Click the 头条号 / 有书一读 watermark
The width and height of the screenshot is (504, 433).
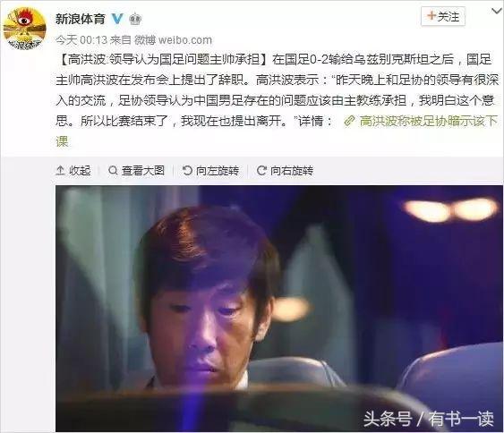click(x=429, y=419)
